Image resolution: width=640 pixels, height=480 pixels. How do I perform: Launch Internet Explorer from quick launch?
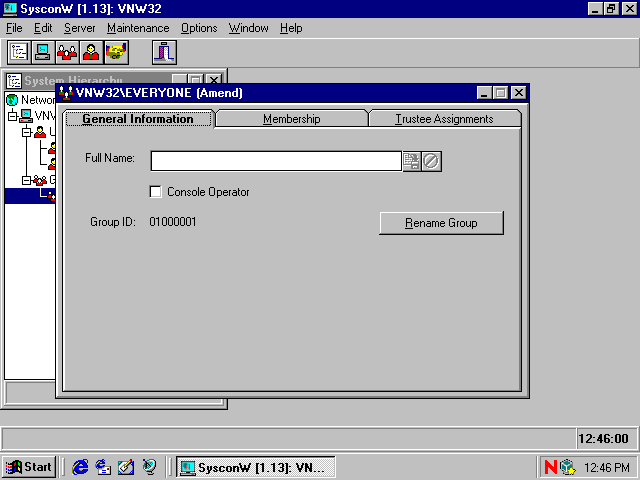[x=80, y=467]
